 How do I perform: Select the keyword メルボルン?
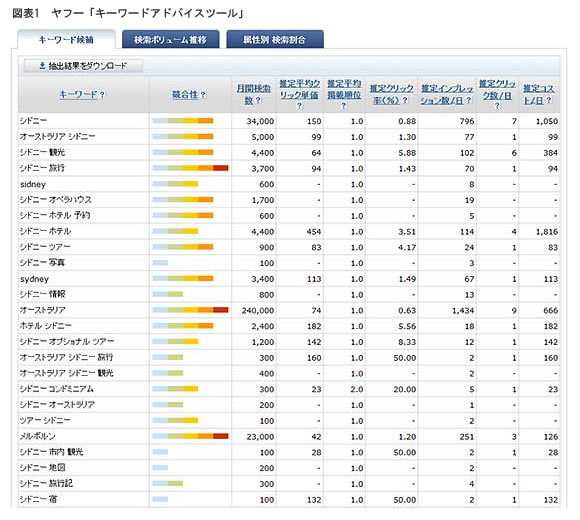[x=37, y=436]
